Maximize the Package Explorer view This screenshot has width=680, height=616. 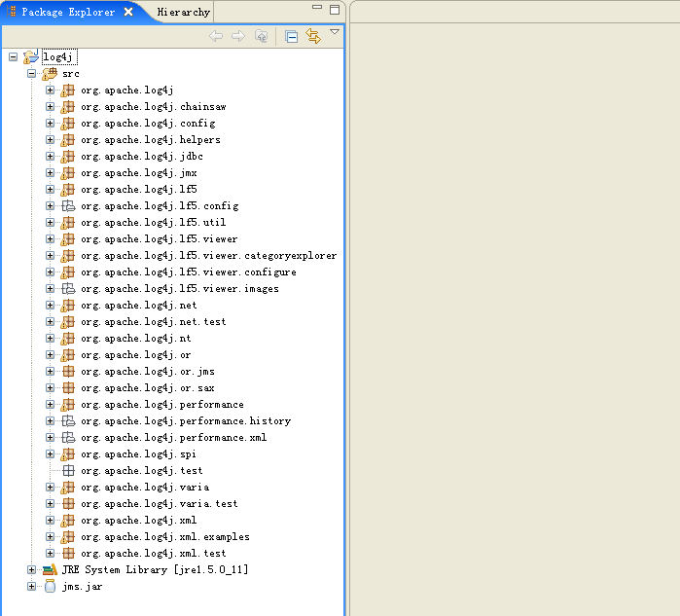pyautogui.click(x=335, y=10)
